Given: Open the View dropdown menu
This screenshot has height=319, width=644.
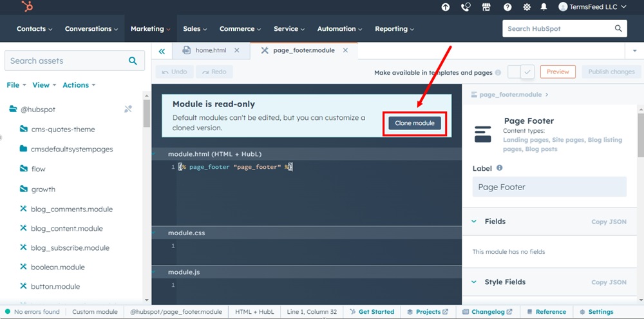Looking at the screenshot, I should [44, 85].
